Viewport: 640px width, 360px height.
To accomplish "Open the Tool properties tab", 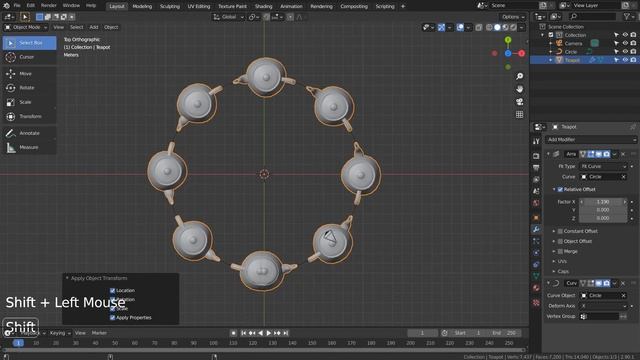I will click(x=536, y=141).
